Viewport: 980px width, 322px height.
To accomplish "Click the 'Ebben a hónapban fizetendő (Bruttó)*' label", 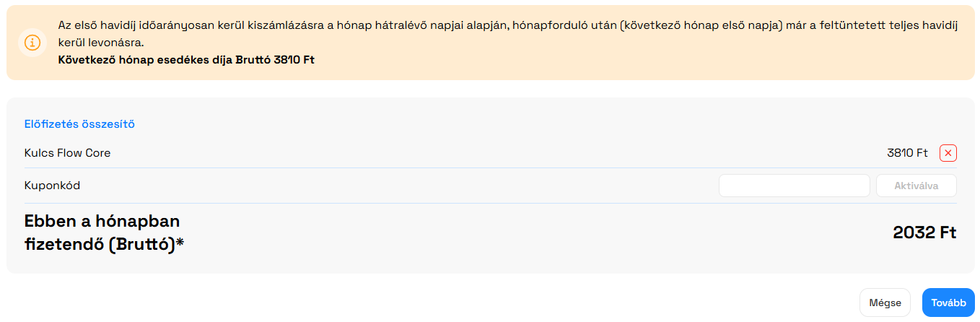I will [x=104, y=233].
